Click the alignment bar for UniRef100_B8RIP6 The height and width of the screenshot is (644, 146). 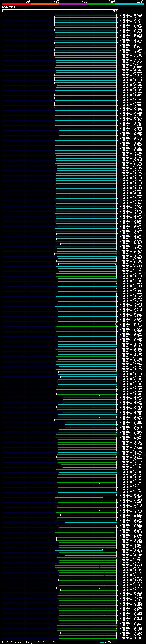(79, 497)
